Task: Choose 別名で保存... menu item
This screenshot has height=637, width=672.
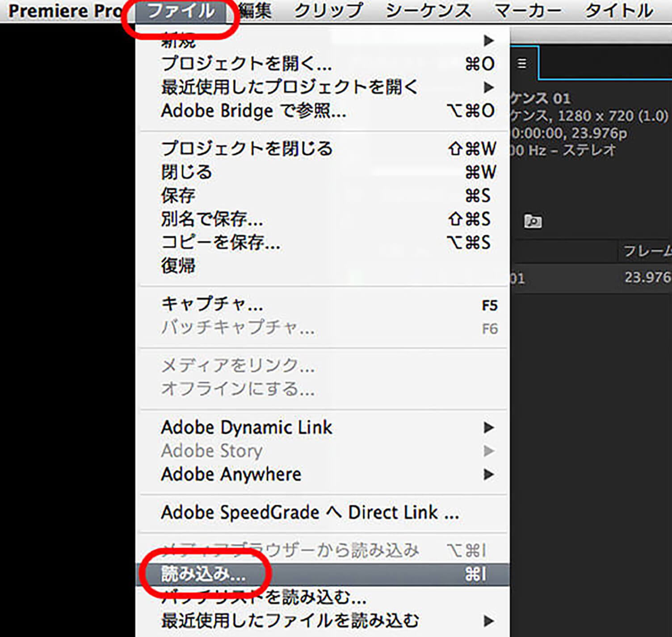Action: pos(323,219)
